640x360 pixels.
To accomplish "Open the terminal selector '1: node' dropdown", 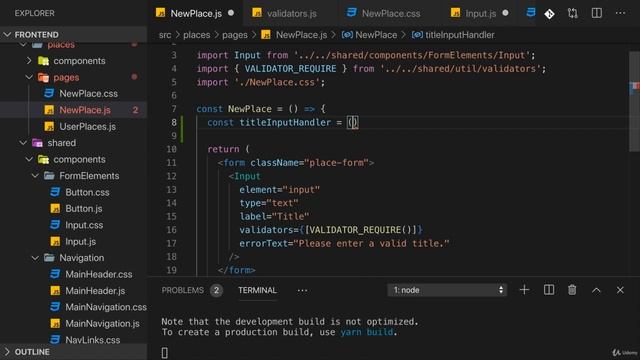I will (447, 290).
